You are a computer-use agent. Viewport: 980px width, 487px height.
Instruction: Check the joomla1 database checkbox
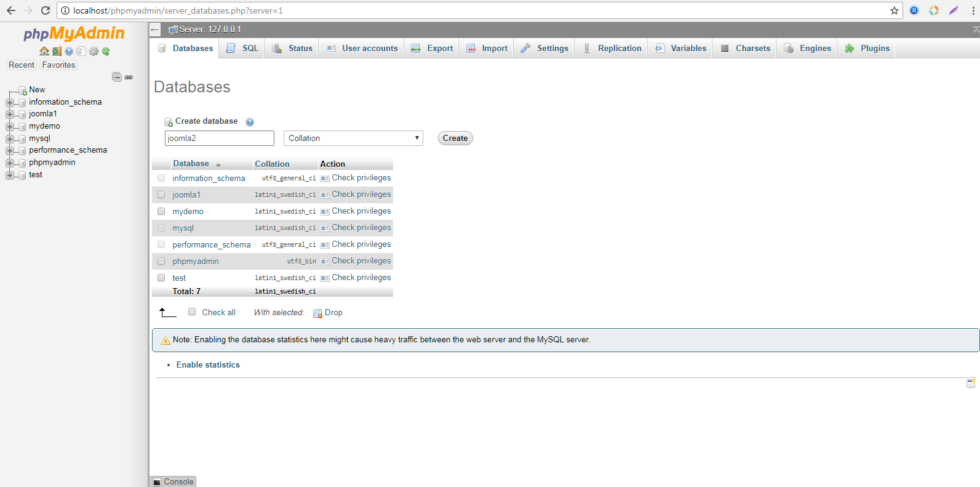point(161,195)
